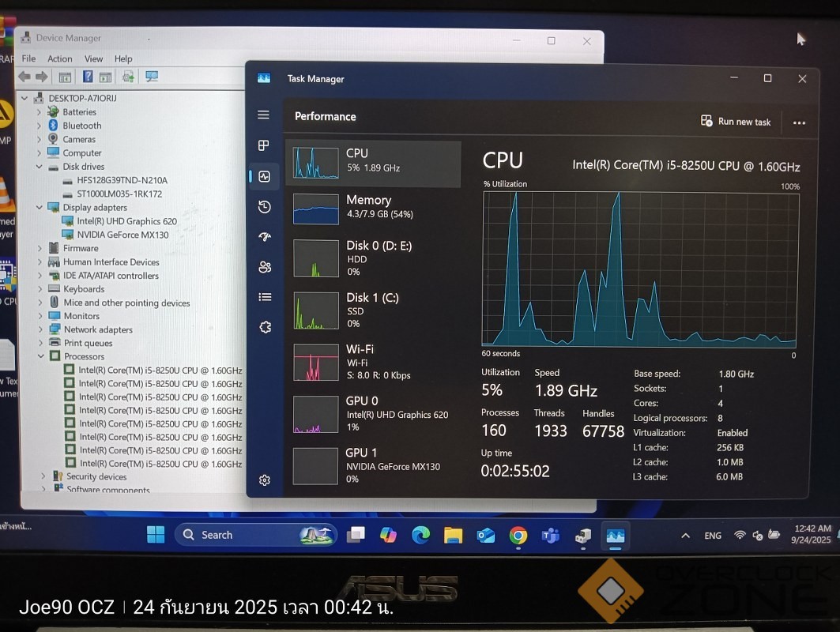Open Copilot icon on taskbar

coord(388,535)
